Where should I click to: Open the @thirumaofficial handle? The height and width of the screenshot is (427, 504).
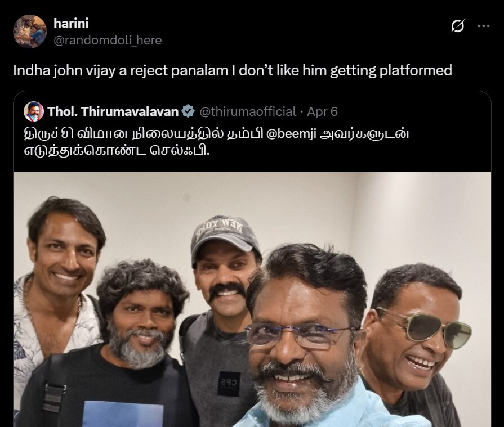tap(248, 111)
